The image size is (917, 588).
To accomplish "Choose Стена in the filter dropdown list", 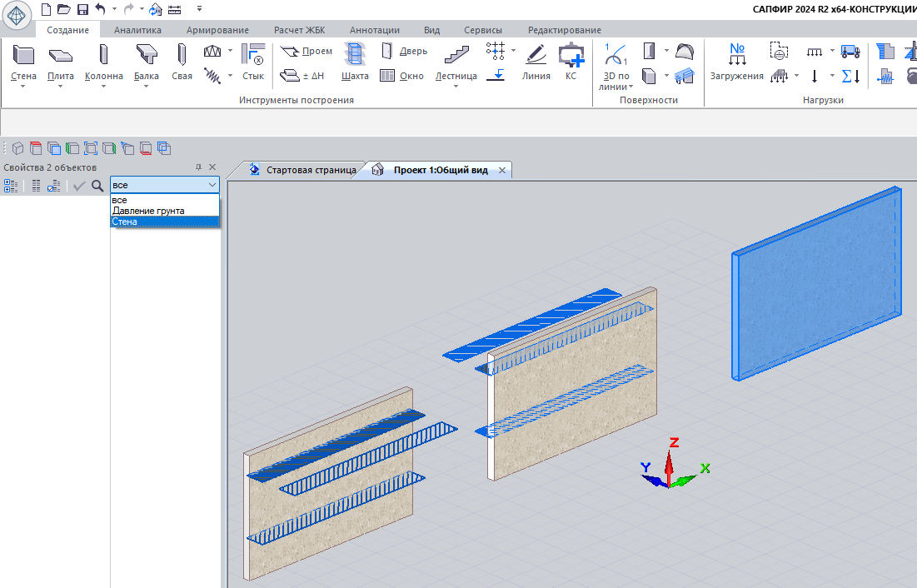I will point(125,222).
